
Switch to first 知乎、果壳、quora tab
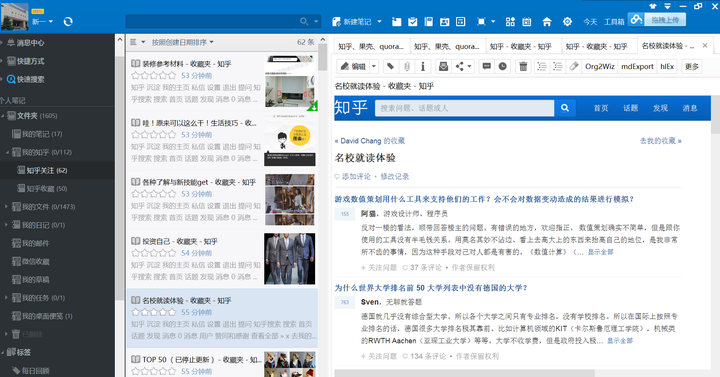point(371,46)
